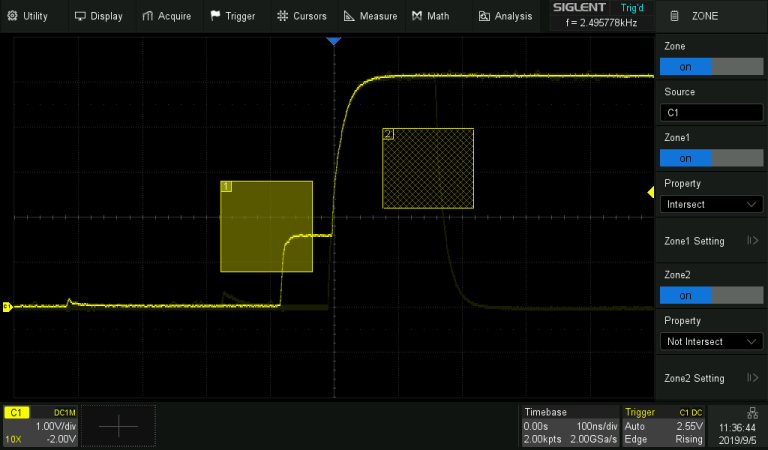Viewport: 768px width, 450px height.
Task: Click the ZONE panel header icon
Action: [675, 16]
